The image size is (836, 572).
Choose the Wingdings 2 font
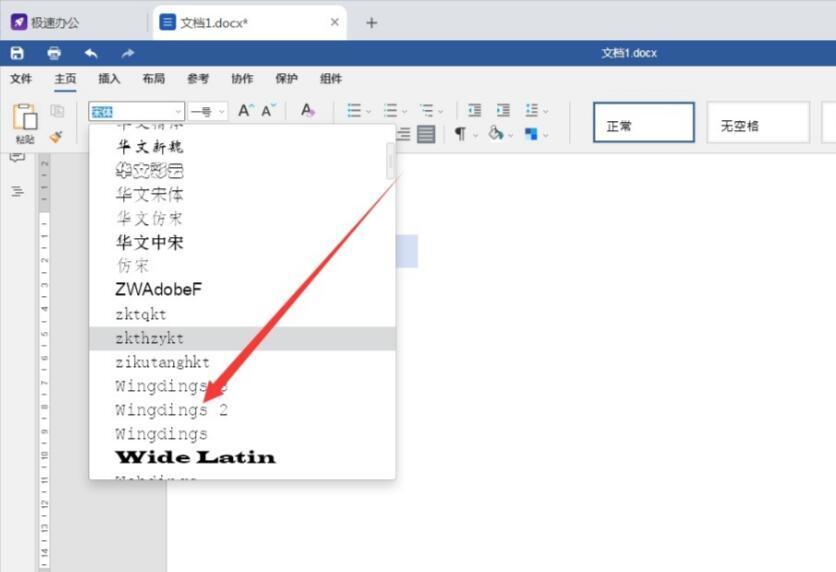172,410
